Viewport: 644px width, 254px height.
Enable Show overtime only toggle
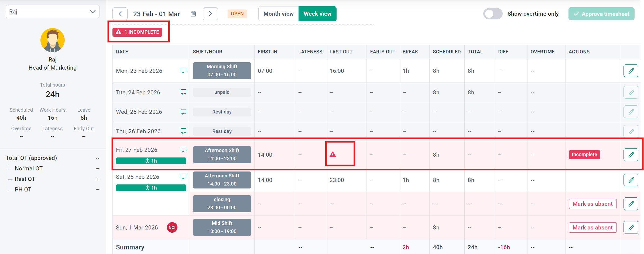493,14
